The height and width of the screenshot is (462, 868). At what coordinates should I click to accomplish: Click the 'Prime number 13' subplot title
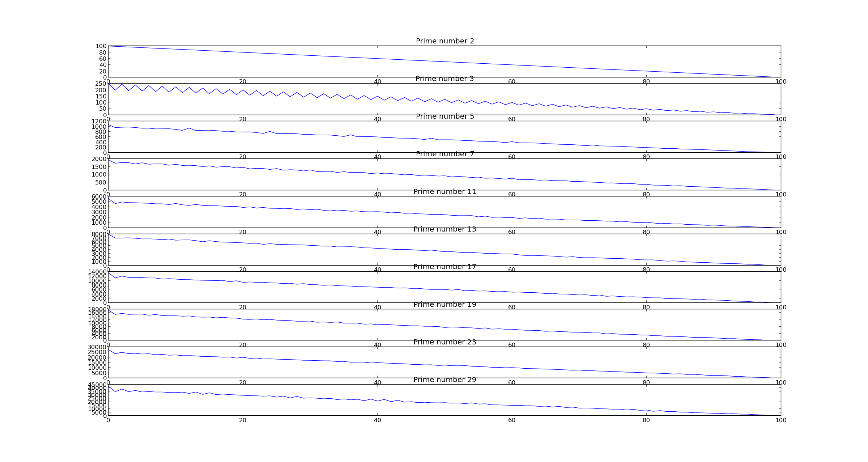click(x=445, y=229)
